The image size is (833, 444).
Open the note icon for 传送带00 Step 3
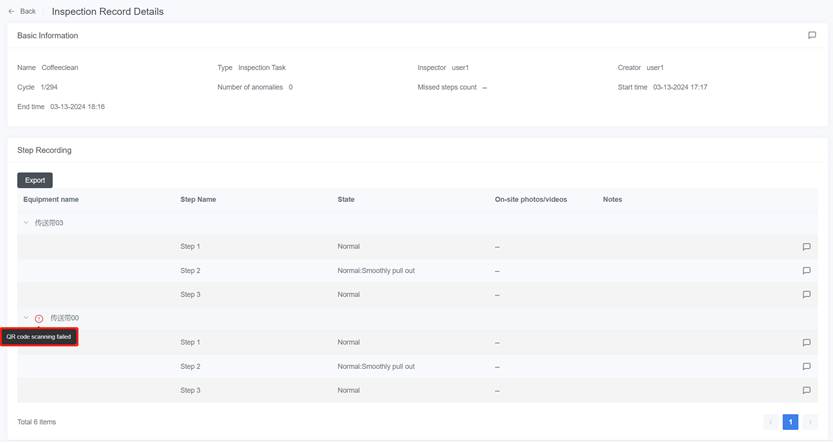[806, 391]
